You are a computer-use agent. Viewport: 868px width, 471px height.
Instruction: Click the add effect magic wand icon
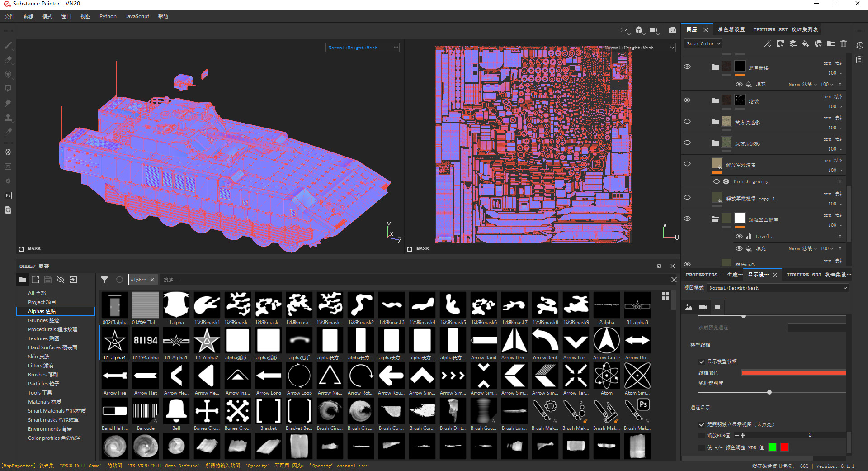[x=768, y=43]
